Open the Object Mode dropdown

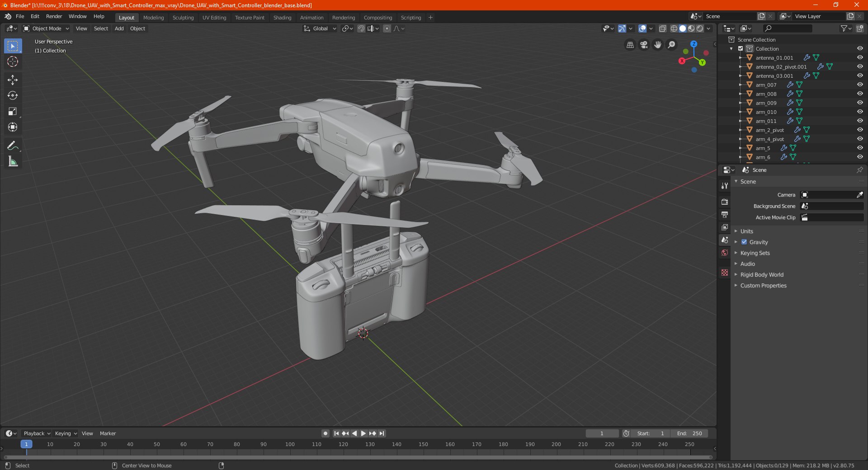coord(46,28)
